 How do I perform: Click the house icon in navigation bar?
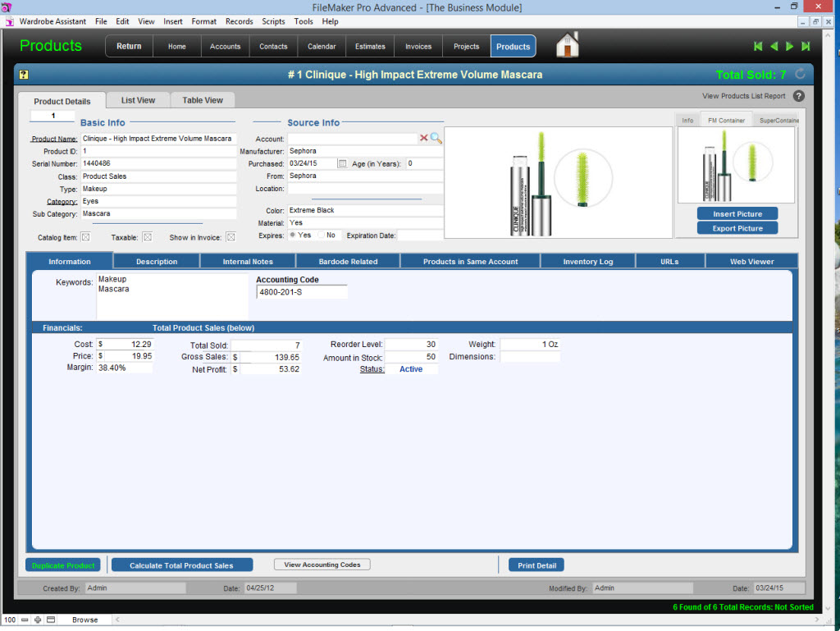568,45
